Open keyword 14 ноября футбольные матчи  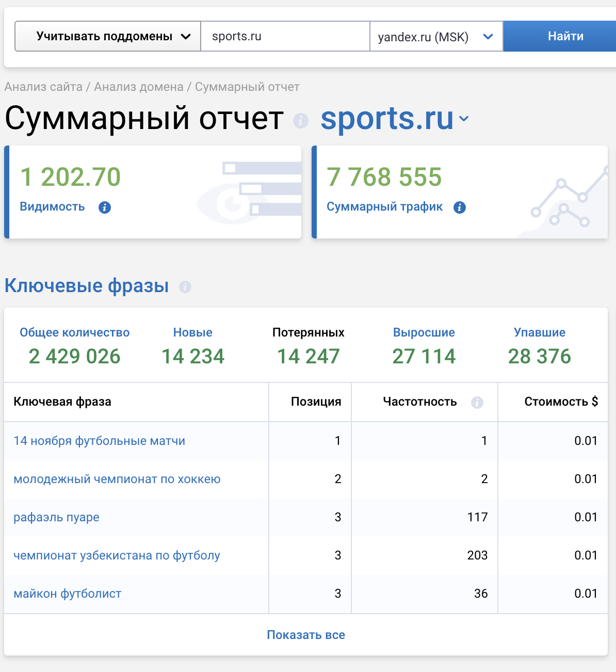click(100, 441)
